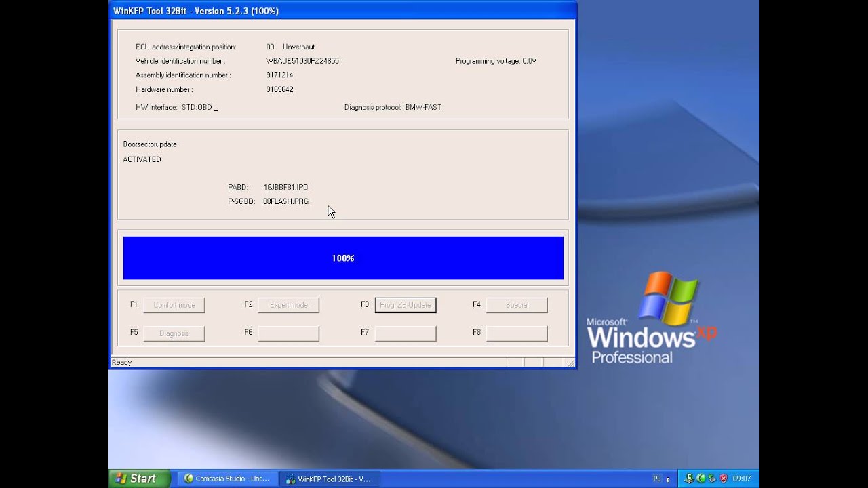868x488 pixels.
Task: Click the blank F6 button
Action: click(x=289, y=333)
